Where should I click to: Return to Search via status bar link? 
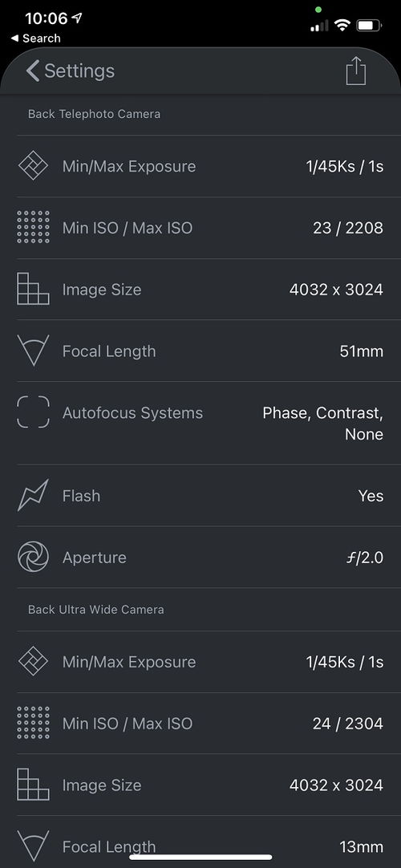pyautogui.click(x=35, y=39)
